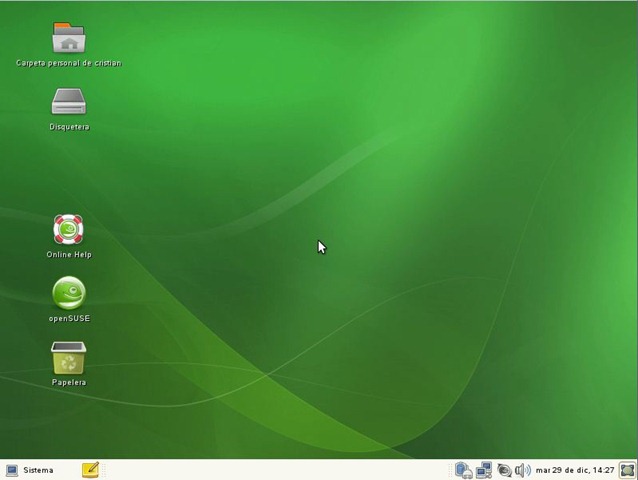Open the Disquetera drive icon
The height and width of the screenshot is (480, 638).
(x=69, y=101)
